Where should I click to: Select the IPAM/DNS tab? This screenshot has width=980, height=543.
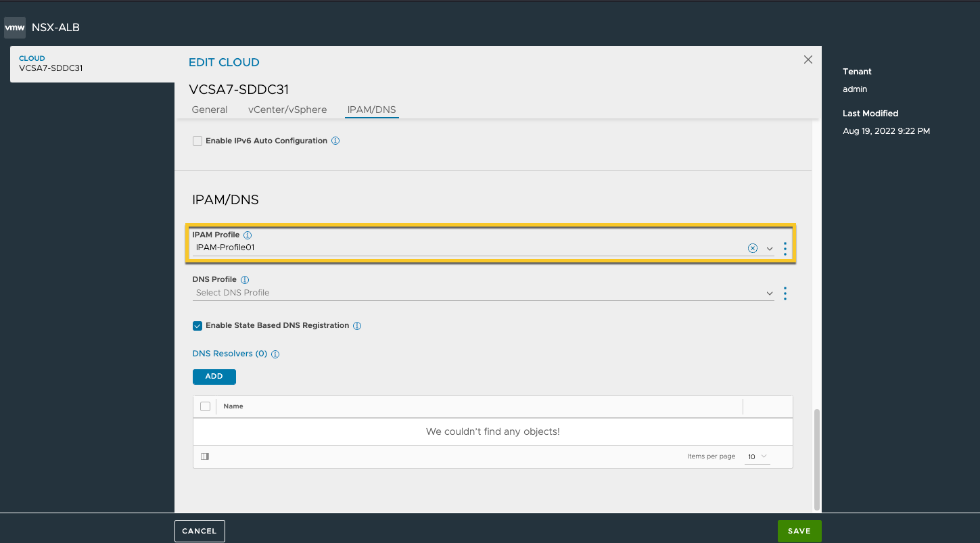pos(371,110)
